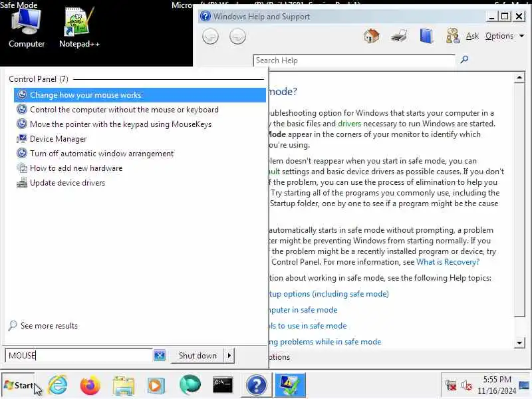Viewport: 532px width, 399px height.
Task: Print the current help topic
Action: click(x=399, y=36)
